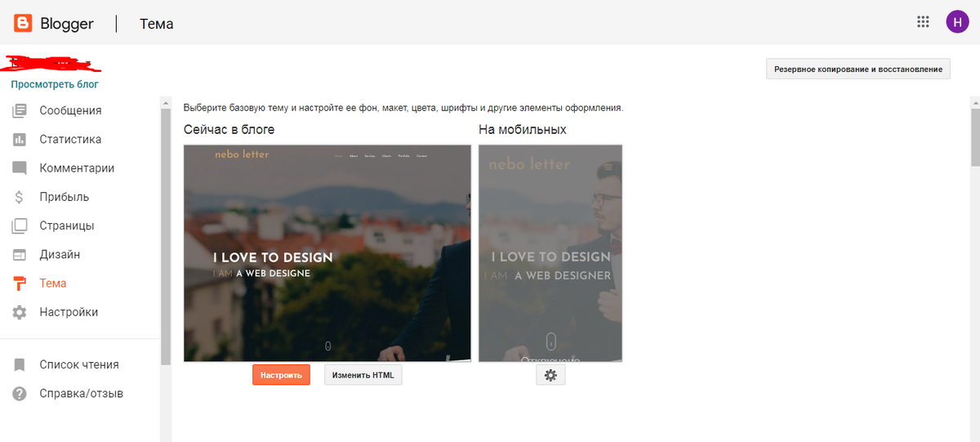Open Справка/отзыв

pyautogui.click(x=80, y=394)
